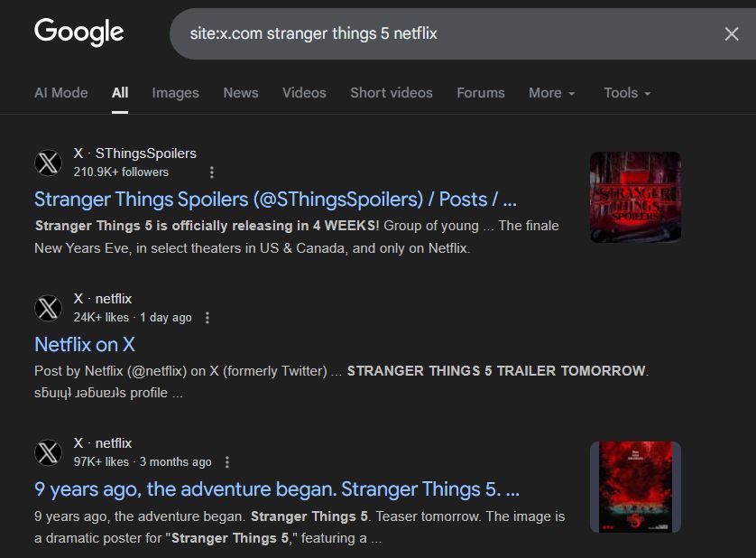The width and height of the screenshot is (756, 558).
Task: Open the Videos tab
Action: pyautogui.click(x=304, y=93)
